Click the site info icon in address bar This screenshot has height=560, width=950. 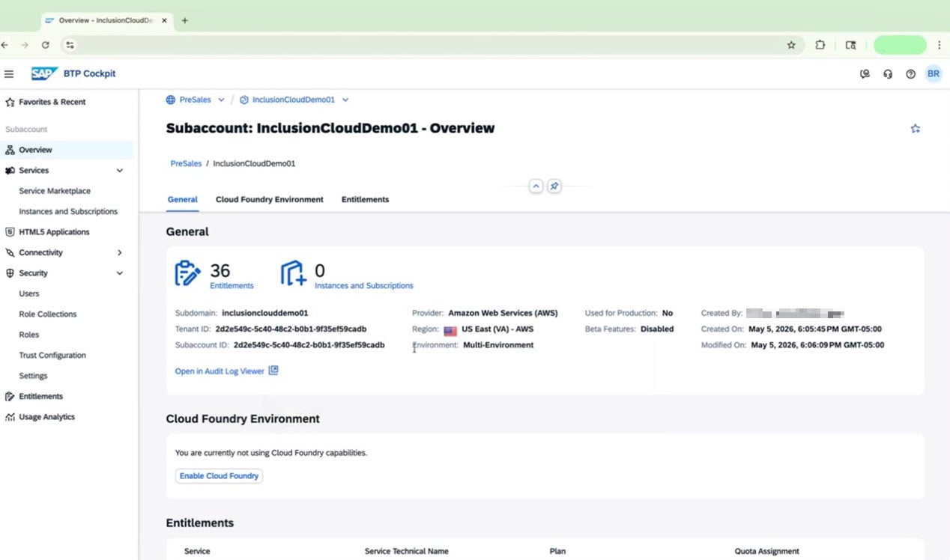tap(70, 45)
